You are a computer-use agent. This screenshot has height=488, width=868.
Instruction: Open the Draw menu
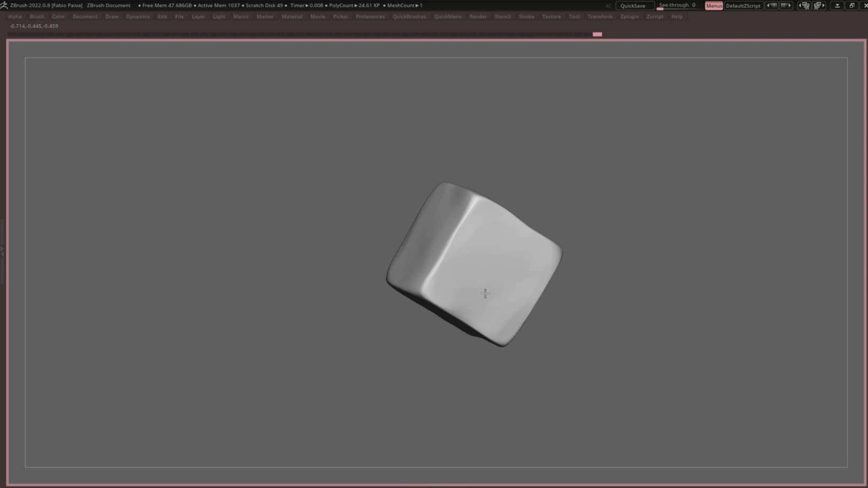point(112,16)
